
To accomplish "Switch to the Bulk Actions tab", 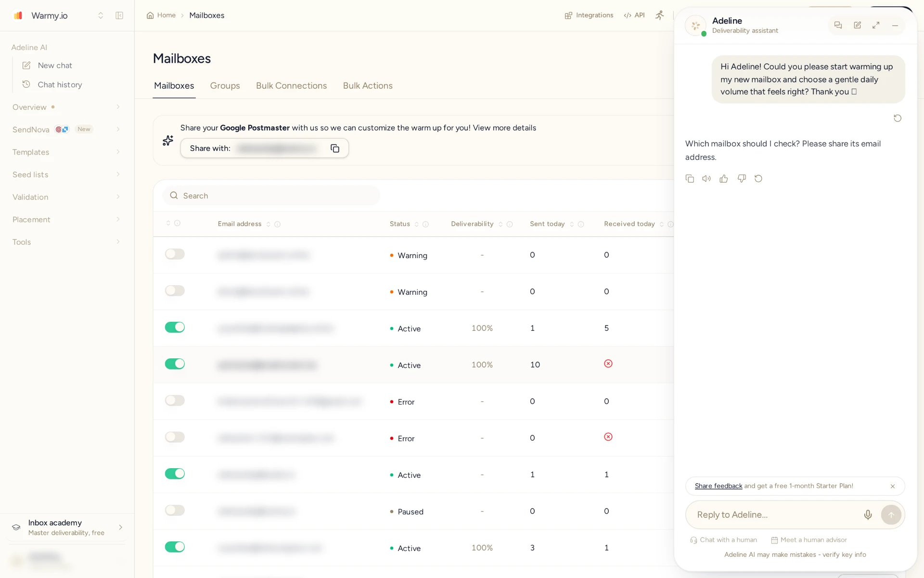I will tap(368, 86).
